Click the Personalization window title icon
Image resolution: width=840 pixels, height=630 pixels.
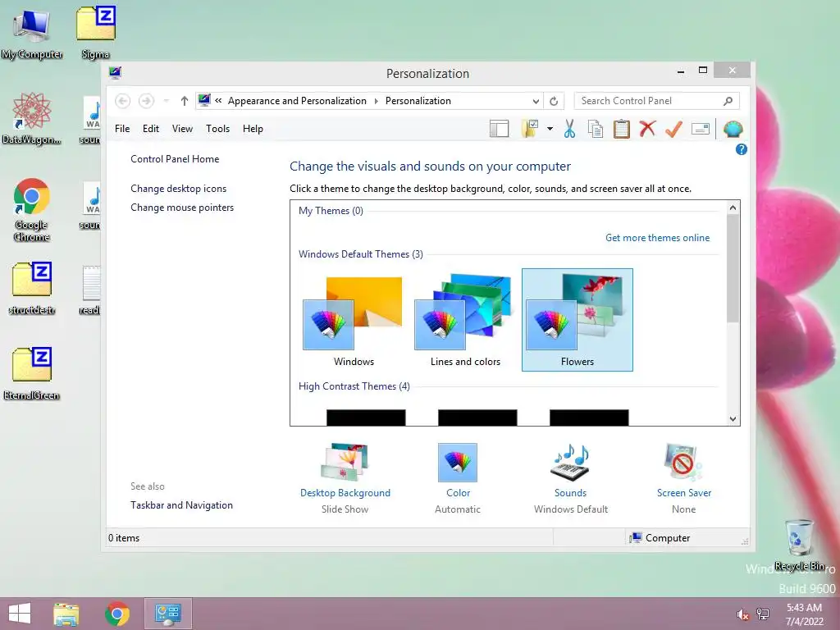tap(115, 72)
